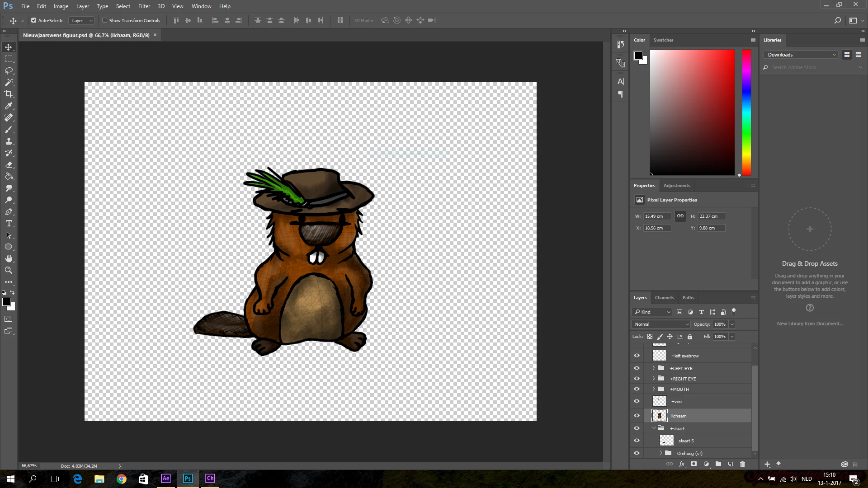Click the layer width input field

[x=657, y=216]
